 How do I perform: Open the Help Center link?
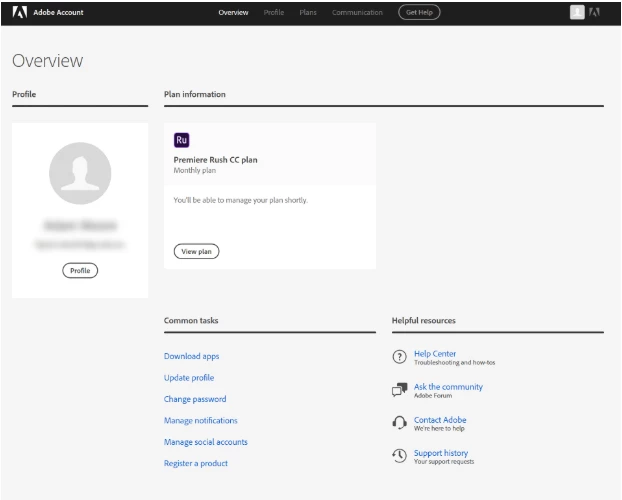point(435,354)
